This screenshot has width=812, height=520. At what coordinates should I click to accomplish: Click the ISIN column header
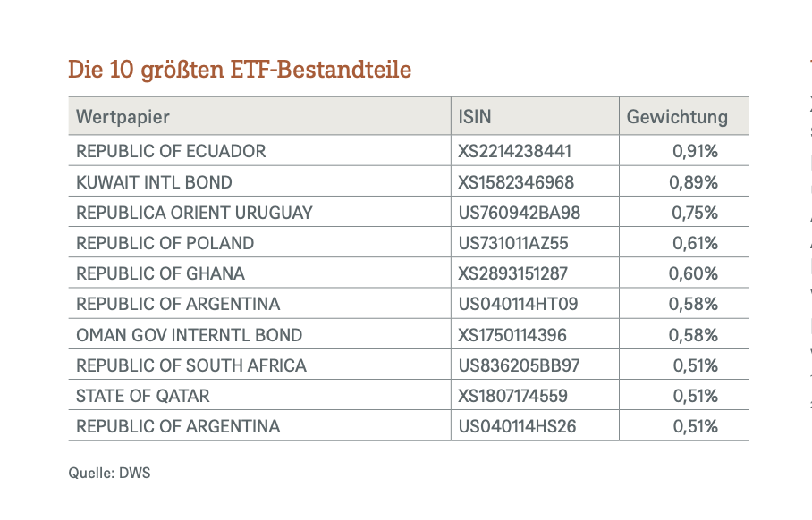(x=475, y=117)
